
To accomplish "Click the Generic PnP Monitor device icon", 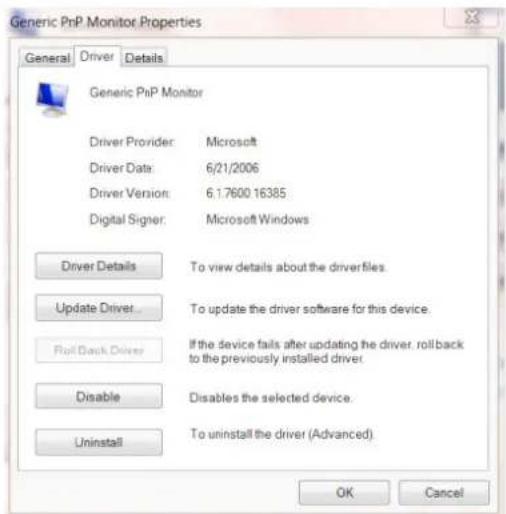I will pyautogui.click(x=53, y=99).
